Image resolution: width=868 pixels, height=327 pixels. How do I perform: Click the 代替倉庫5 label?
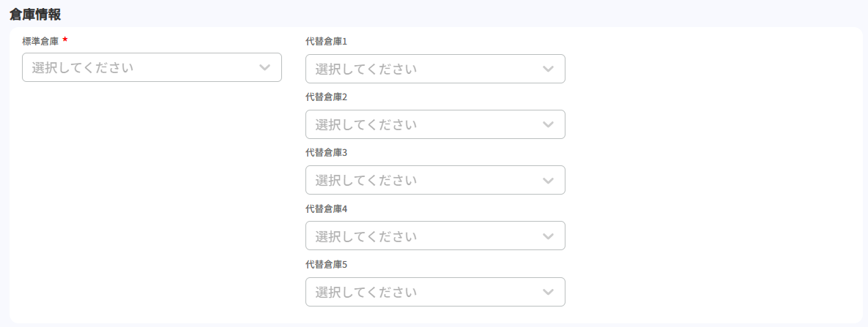(x=326, y=264)
